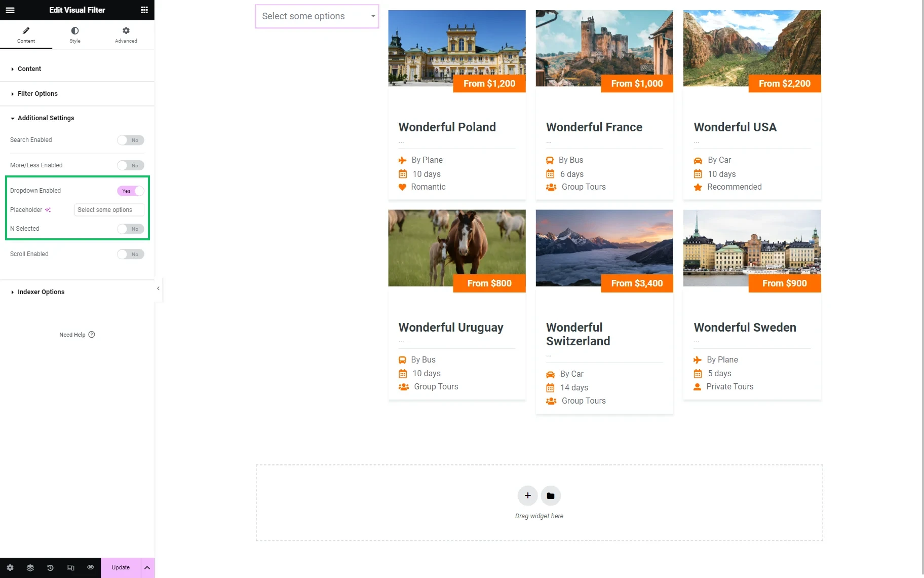The width and height of the screenshot is (924, 578).
Task: Click group icon on Wonderful Uruguay card
Action: coord(404,387)
